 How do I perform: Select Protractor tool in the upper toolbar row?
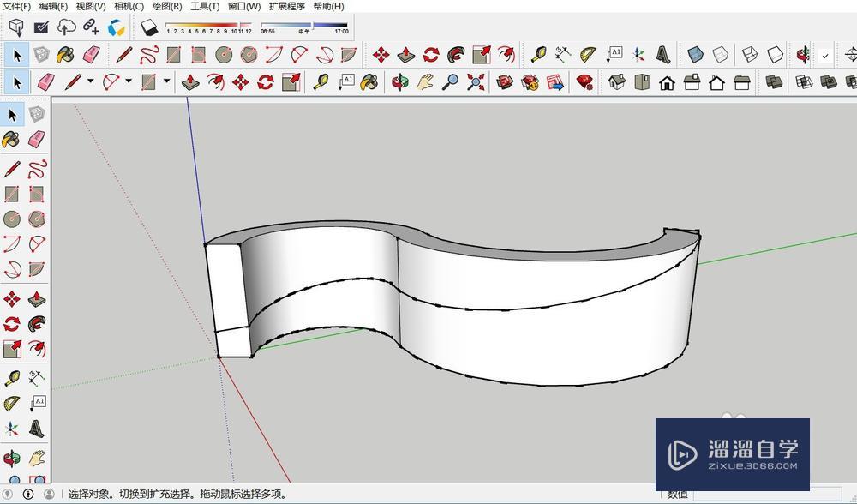[588, 55]
